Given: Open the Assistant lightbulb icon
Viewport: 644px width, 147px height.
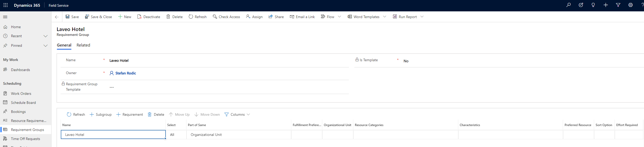Looking at the screenshot, I should pyautogui.click(x=593, y=5).
